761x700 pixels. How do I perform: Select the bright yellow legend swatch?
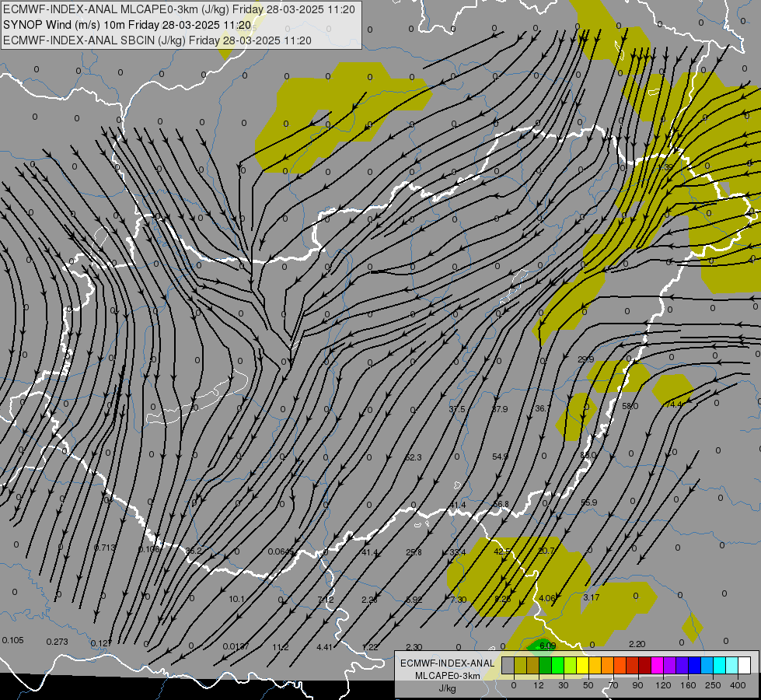pos(583,665)
